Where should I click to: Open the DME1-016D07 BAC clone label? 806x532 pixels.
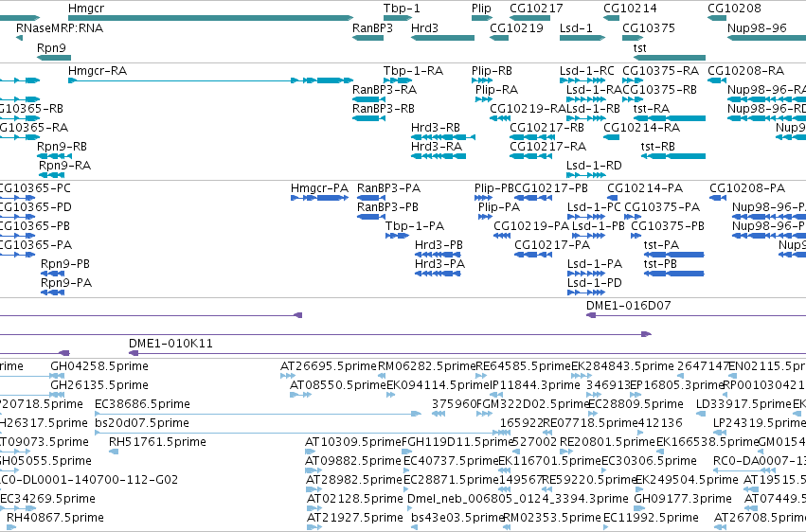tap(629, 306)
